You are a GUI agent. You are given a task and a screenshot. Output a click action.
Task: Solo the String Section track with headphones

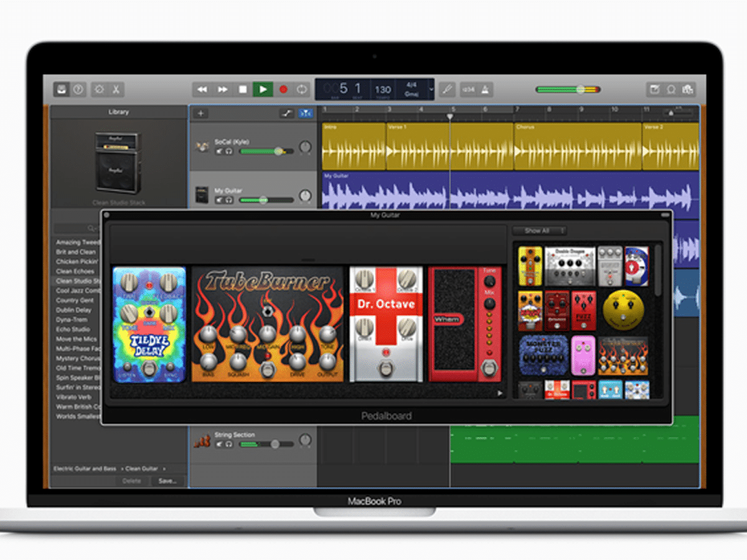tap(228, 444)
